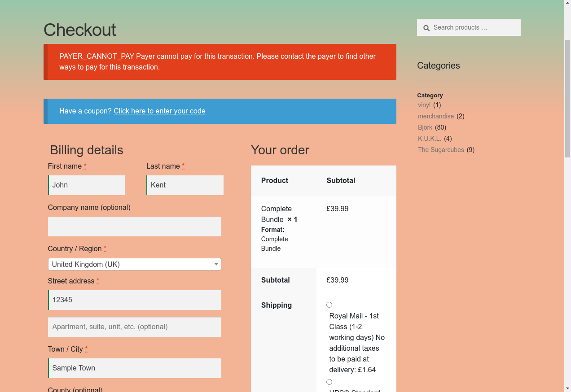This screenshot has width=571, height=392.
Task: Click the Street address field
Action: 135,300
